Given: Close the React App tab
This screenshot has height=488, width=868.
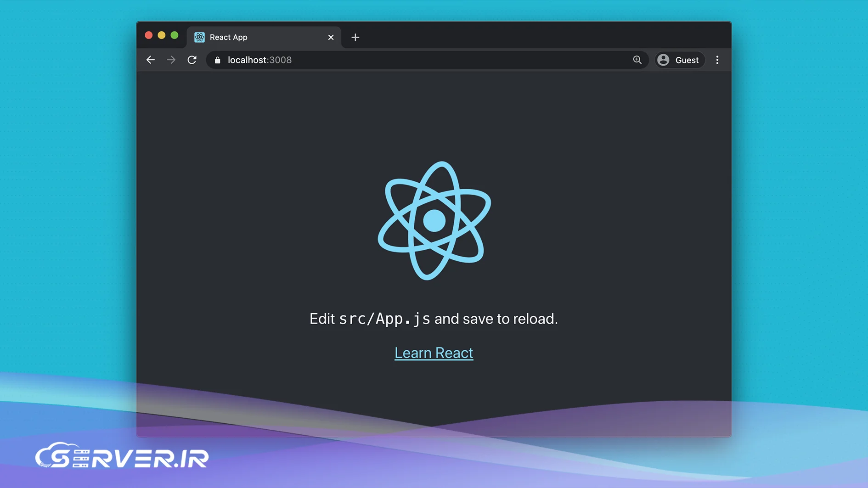Looking at the screenshot, I should pyautogui.click(x=331, y=38).
